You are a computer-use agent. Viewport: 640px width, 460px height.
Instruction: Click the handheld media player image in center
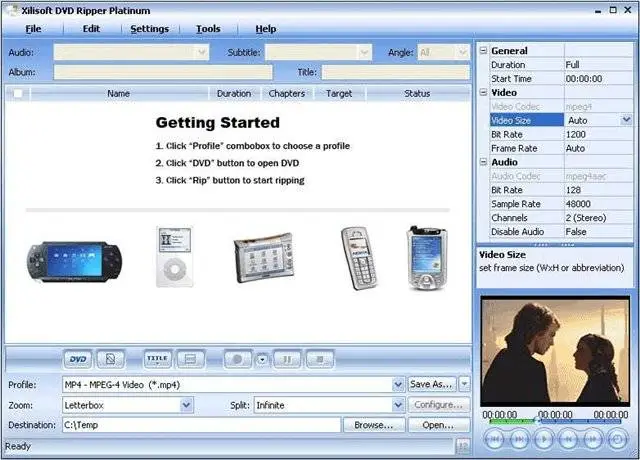coord(264,258)
